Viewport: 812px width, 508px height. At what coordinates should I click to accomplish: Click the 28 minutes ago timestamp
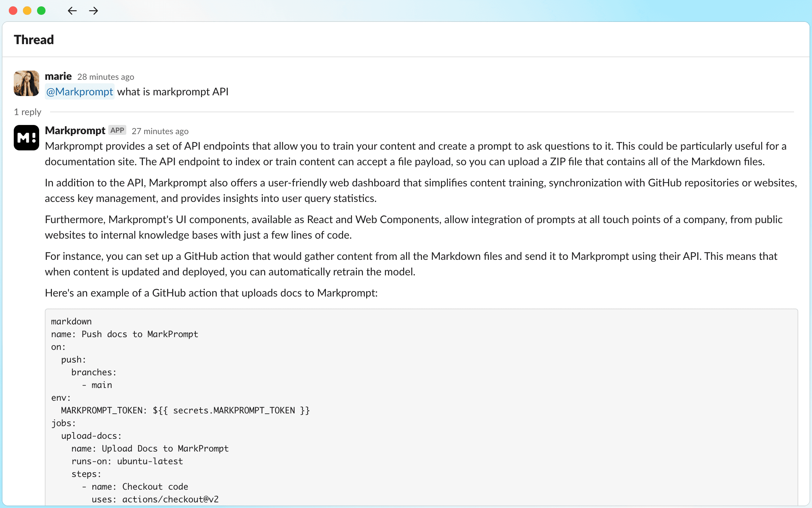pos(106,77)
